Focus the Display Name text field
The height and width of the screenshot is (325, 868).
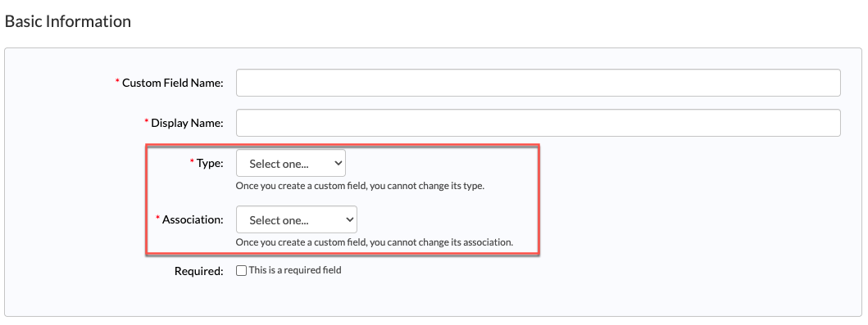click(538, 123)
